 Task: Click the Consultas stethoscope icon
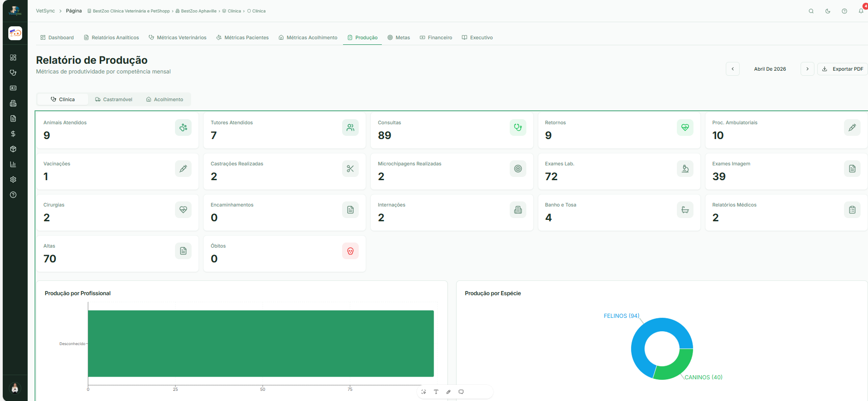click(518, 128)
